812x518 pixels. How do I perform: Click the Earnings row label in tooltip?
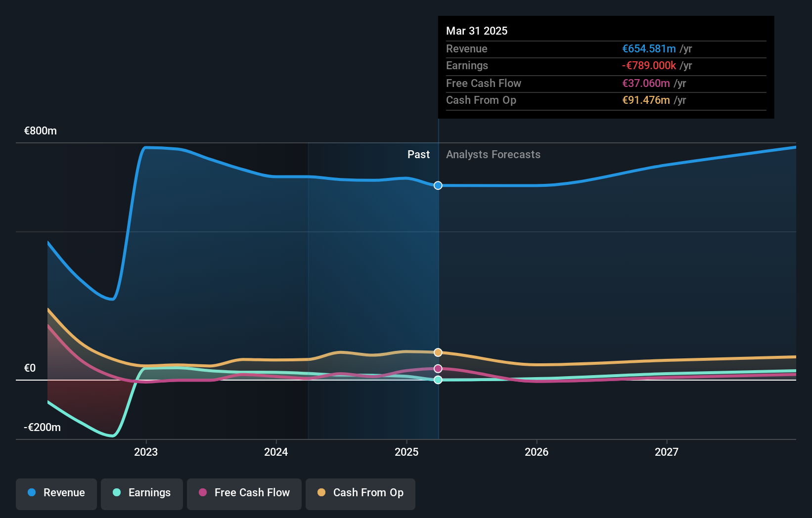(x=467, y=66)
